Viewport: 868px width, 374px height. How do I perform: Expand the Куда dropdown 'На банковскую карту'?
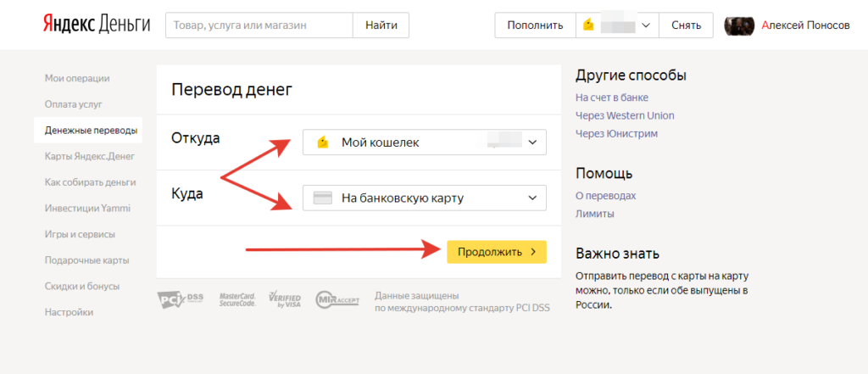pos(424,198)
